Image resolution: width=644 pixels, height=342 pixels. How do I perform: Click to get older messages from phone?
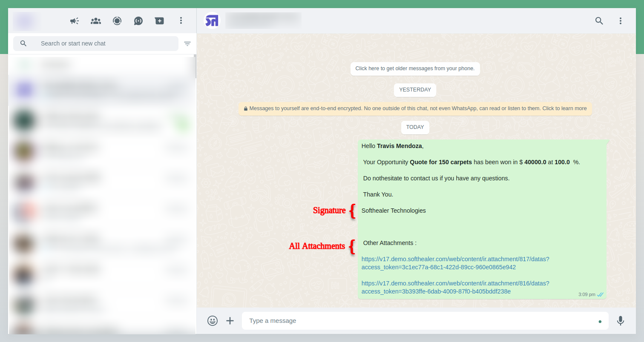coord(415,68)
